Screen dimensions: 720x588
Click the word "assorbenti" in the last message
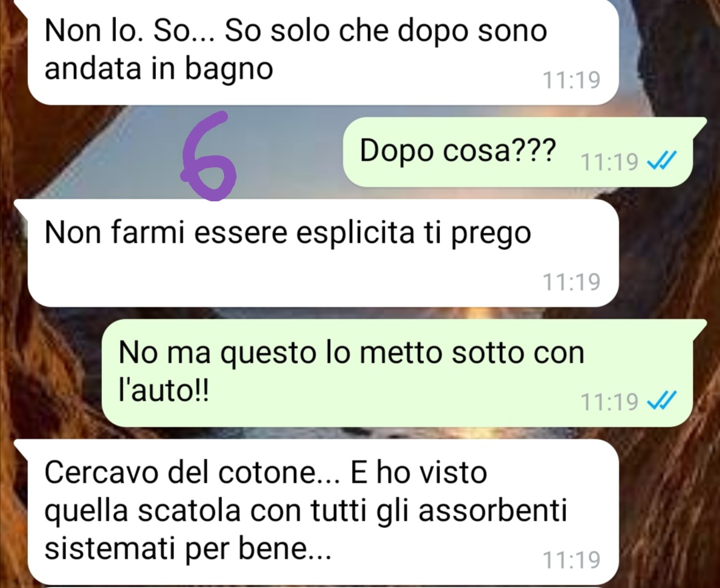(493, 511)
